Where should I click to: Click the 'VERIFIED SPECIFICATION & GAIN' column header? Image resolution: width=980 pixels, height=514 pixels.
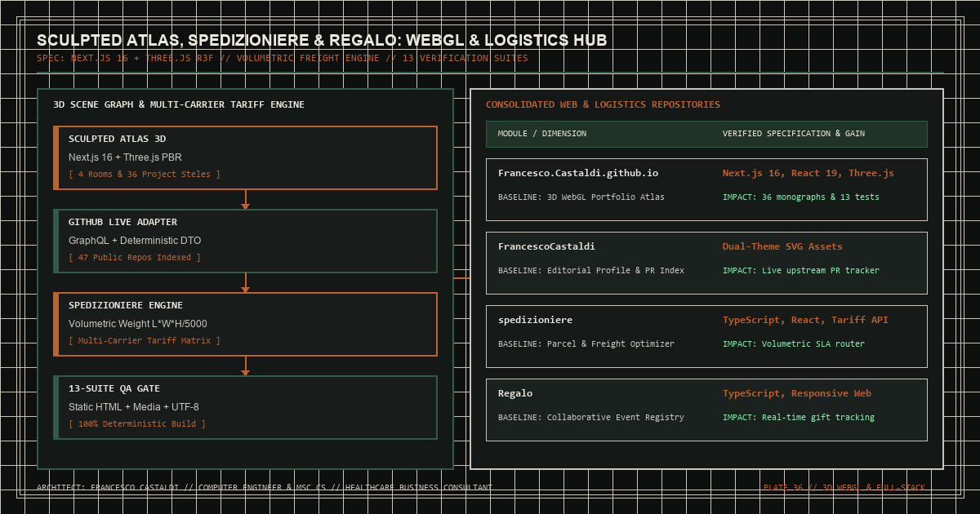pyautogui.click(x=794, y=134)
